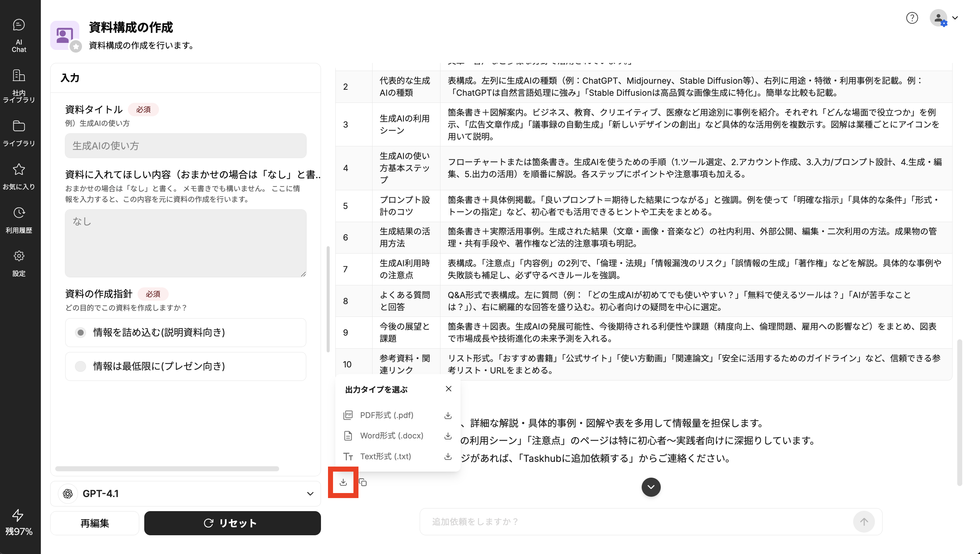Open the user account menu chevron
980x554 pixels.
pos(955,18)
